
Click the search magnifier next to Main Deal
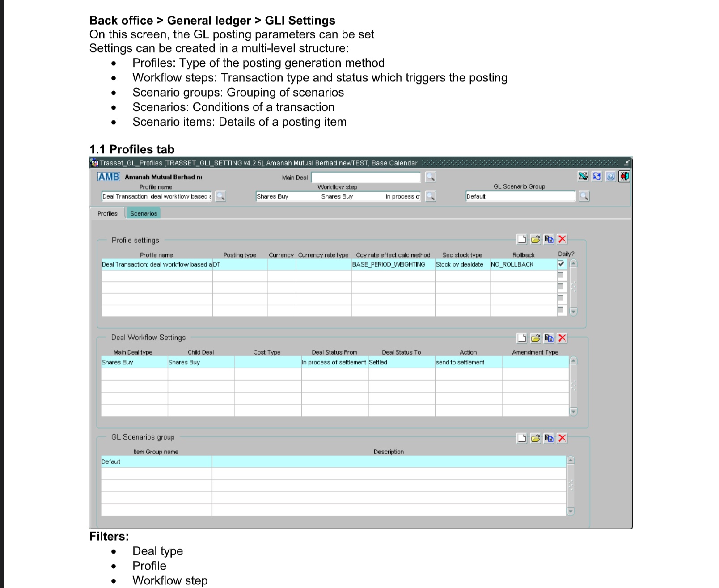[430, 177]
